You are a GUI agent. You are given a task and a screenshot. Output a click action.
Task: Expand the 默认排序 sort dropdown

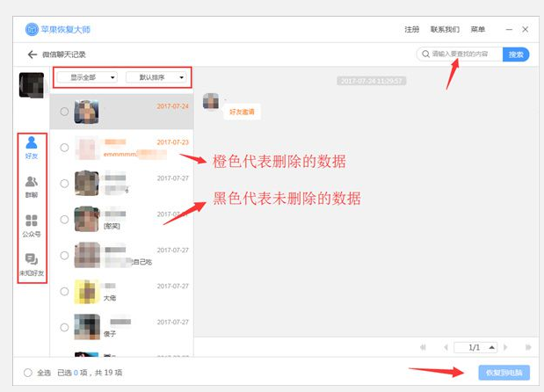point(156,77)
